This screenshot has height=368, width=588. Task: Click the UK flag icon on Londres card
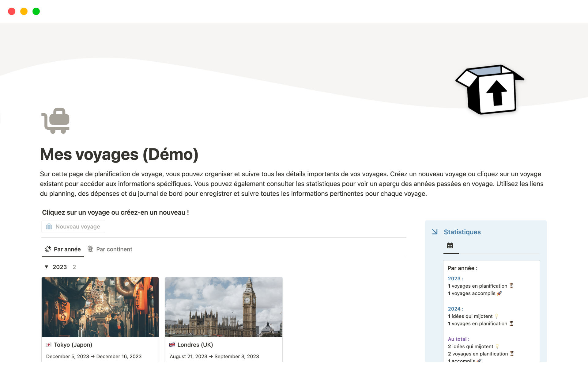click(x=172, y=345)
